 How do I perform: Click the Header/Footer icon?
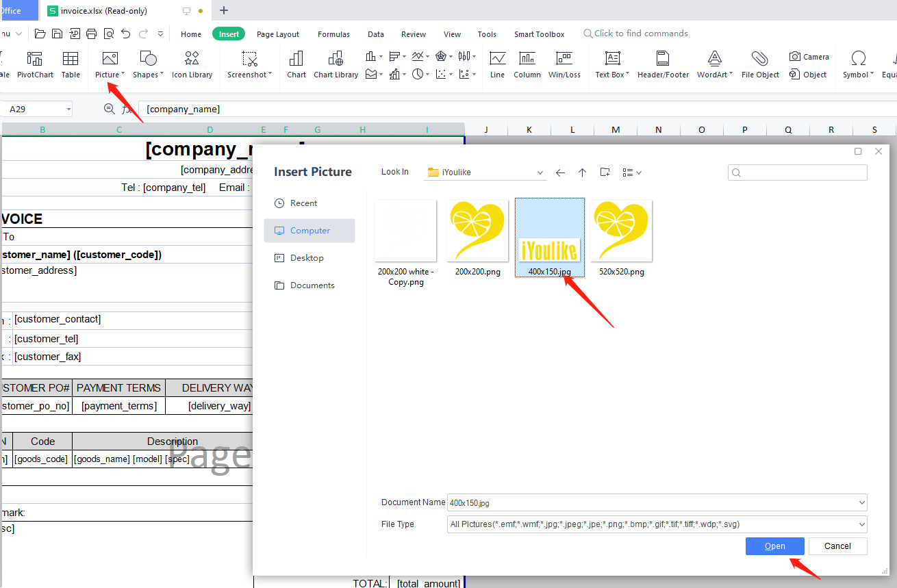[x=662, y=59]
